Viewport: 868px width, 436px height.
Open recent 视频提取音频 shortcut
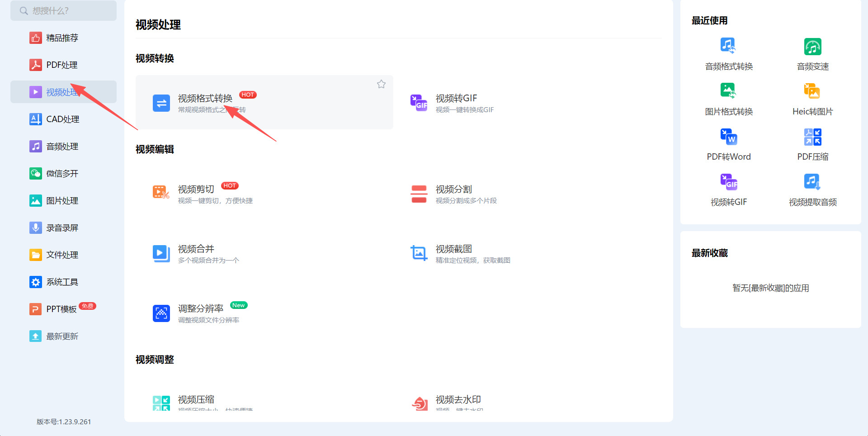pyautogui.click(x=812, y=190)
